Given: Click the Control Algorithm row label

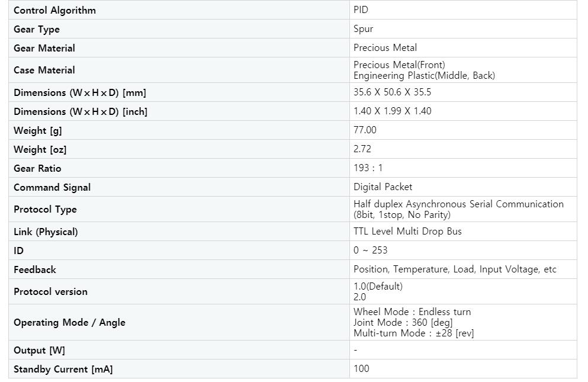Looking at the screenshot, I should pos(54,10).
